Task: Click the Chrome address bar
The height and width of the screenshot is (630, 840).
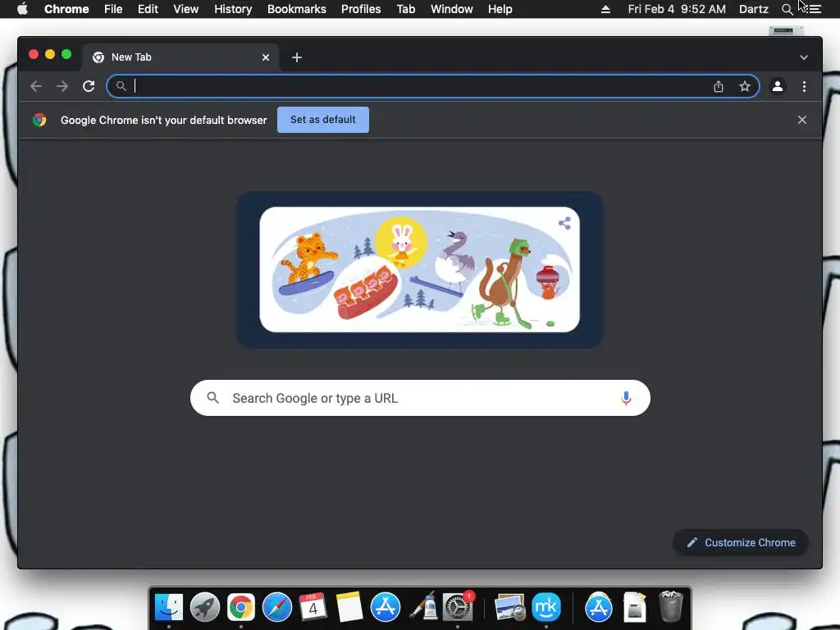Action: coord(433,86)
